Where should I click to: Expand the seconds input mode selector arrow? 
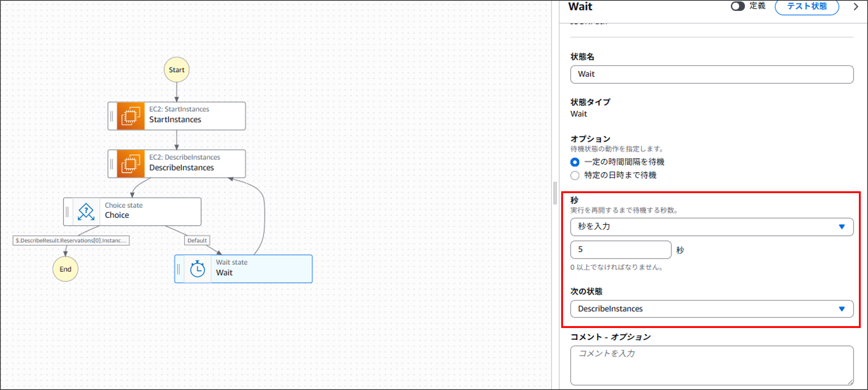(842, 227)
